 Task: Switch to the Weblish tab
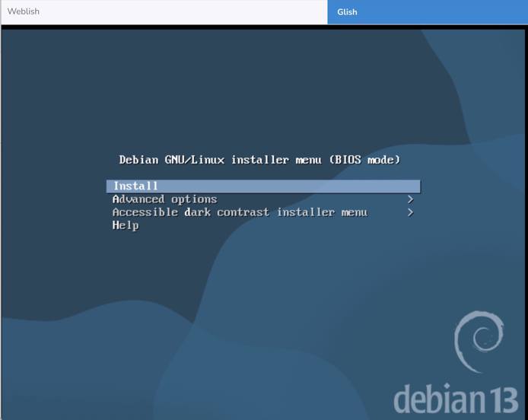tap(164, 11)
